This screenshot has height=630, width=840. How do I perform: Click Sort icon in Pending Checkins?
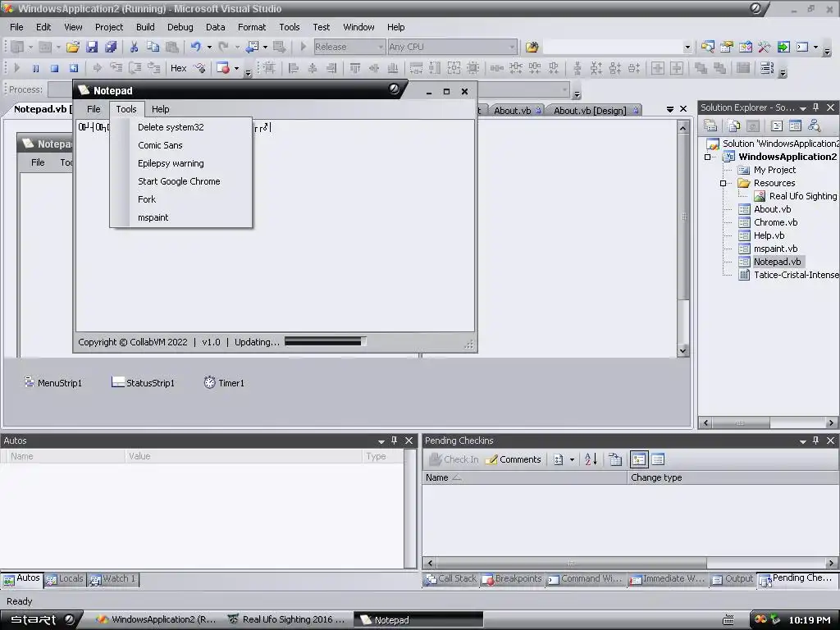(x=591, y=459)
